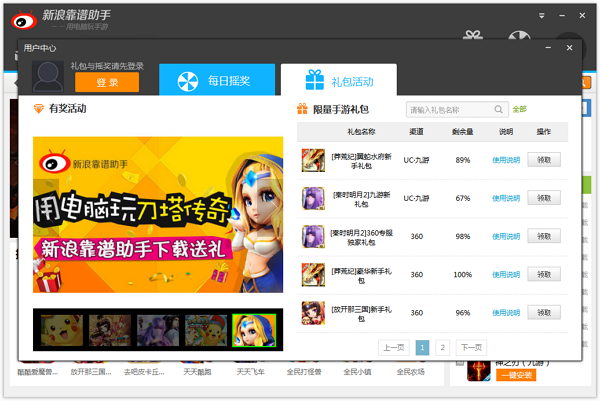The width and height of the screenshot is (600, 401).
Task: Click the gift icon in main window toolbar
Action: pyautogui.click(x=473, y=35)
